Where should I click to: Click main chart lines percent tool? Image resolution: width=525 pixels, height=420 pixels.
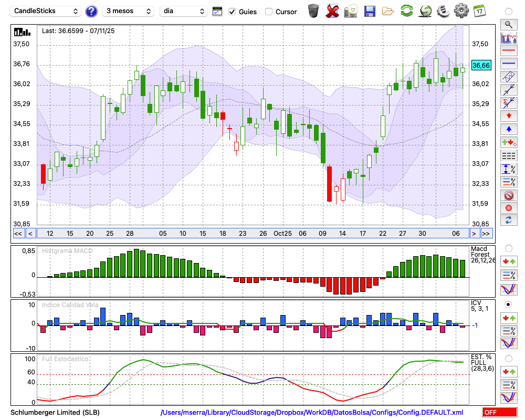tap(509, 182)
